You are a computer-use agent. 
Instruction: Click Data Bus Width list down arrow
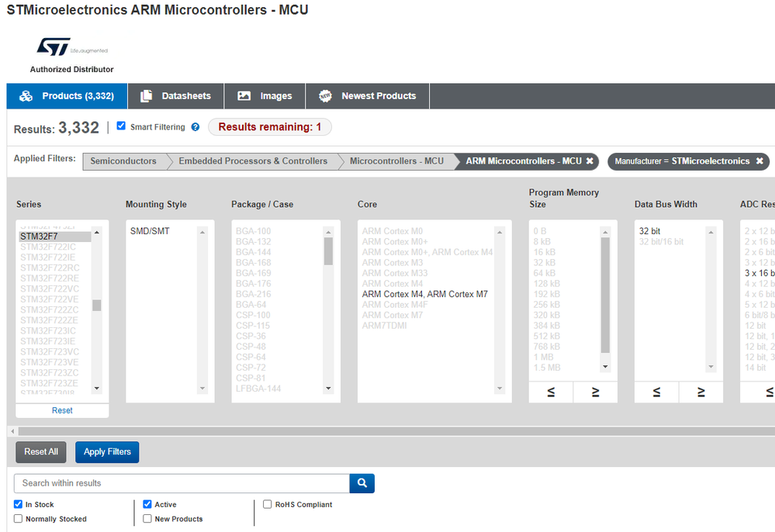711,367
